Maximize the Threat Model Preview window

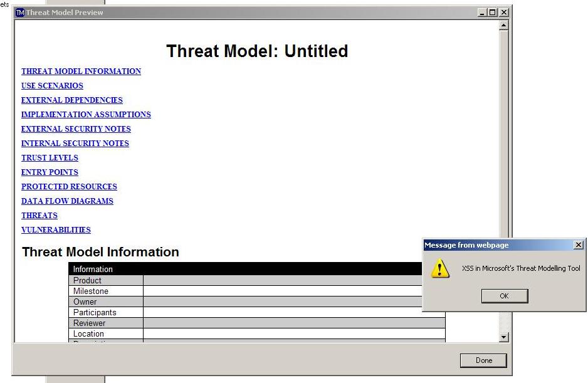pyautogui.click(x=493, y=13)
